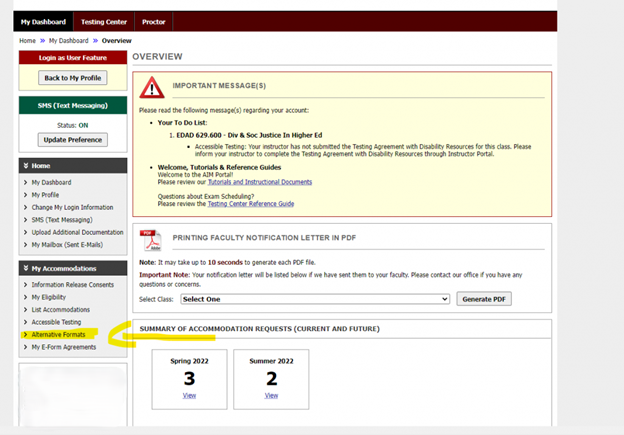Open My Mailbox (Sent E-Mails)
Viewport: 624px width, 435px height.
pos(70,245)
